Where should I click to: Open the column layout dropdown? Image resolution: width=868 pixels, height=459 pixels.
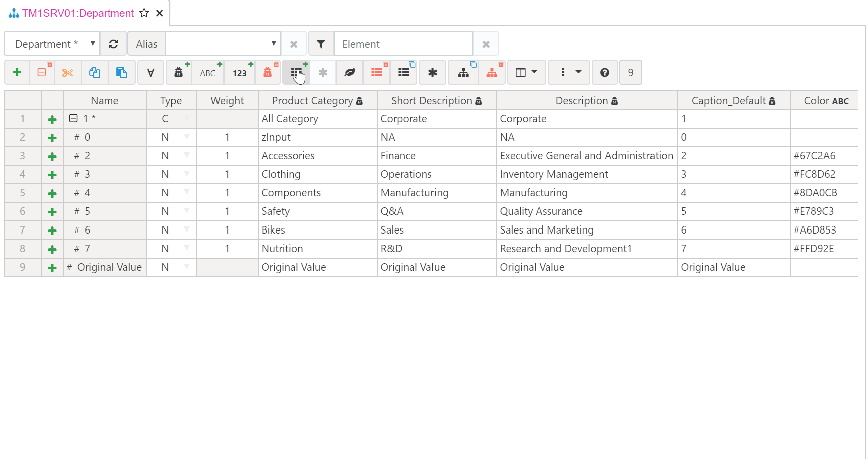point(526,72)
